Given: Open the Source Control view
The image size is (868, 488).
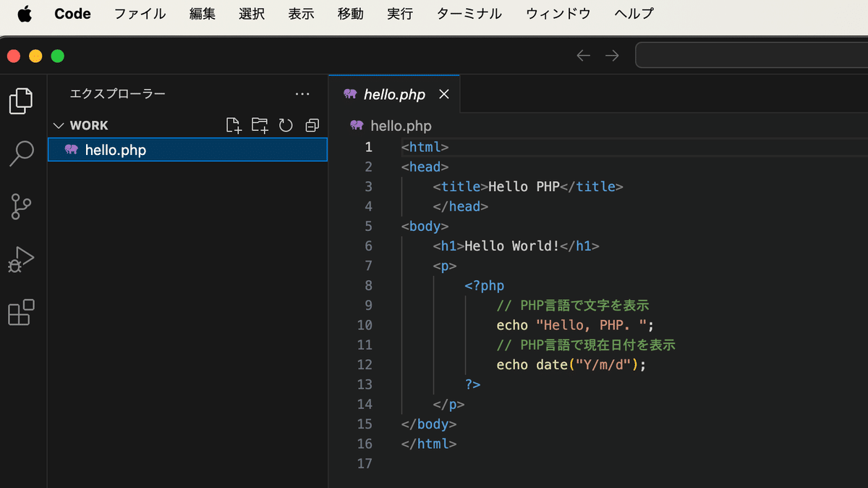Looking at the screenshot, I should tap(21, 206).
